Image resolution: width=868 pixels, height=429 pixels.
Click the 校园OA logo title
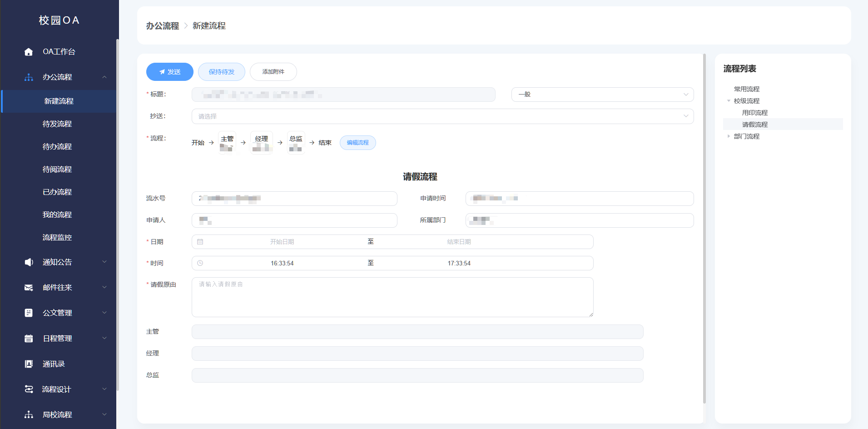[x=59, y=20]
